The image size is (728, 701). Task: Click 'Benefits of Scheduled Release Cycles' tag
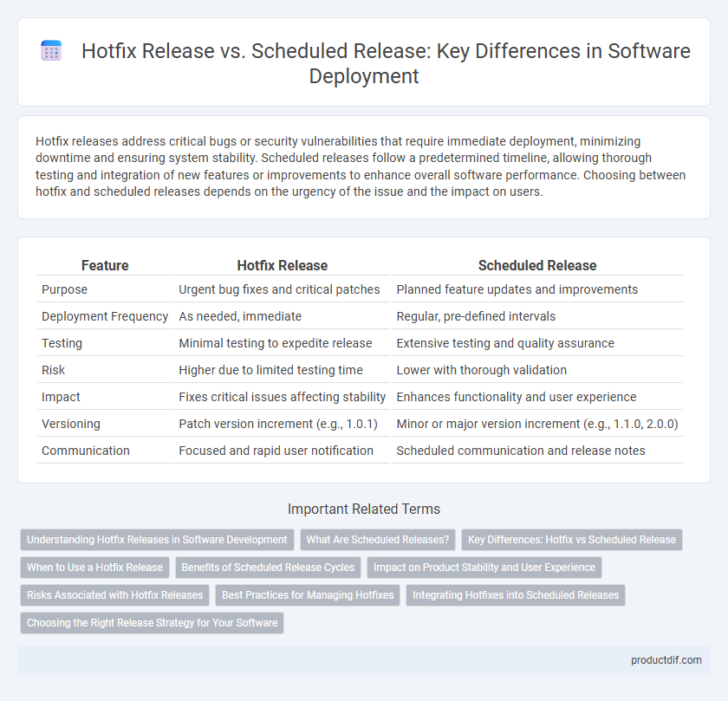click(x=268, y=568)
